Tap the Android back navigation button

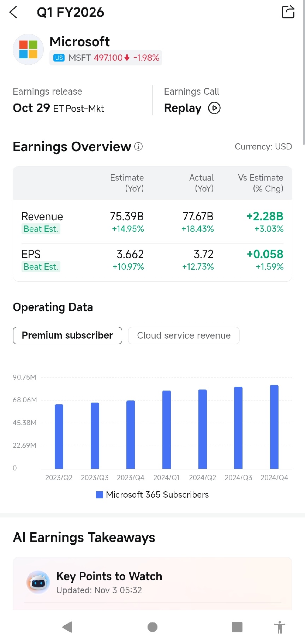click(x=67, y=627)
